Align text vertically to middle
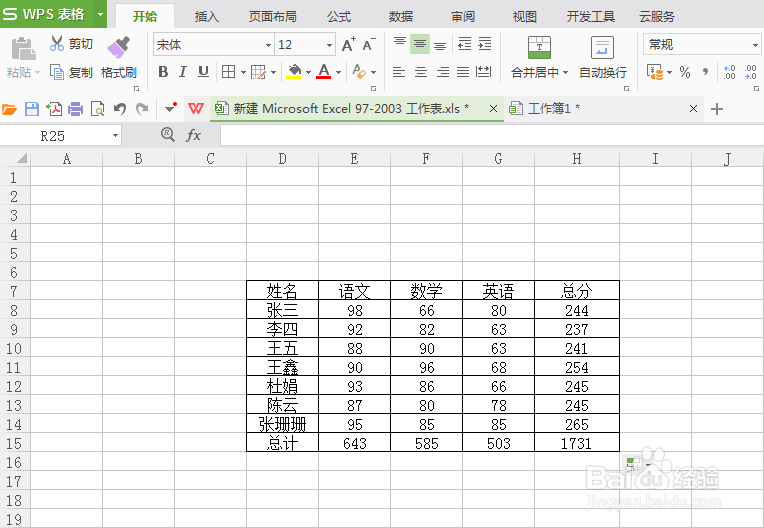The image size is (764, 528). pos(420,44)
